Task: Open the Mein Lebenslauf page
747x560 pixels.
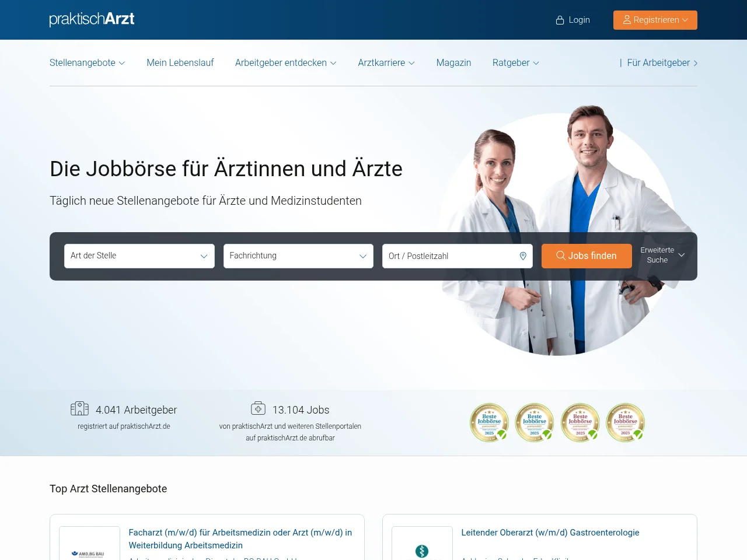Action: (x=180, y=62)
